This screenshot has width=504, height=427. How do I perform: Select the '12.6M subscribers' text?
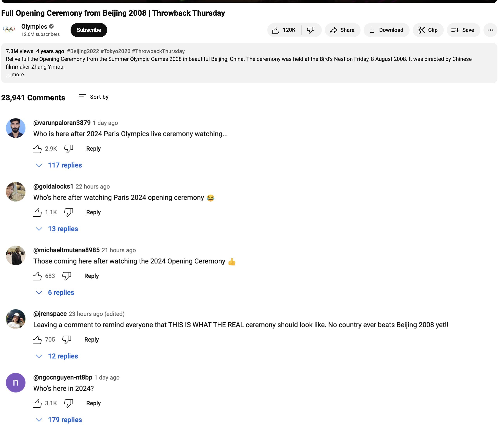tap(41, 34)
